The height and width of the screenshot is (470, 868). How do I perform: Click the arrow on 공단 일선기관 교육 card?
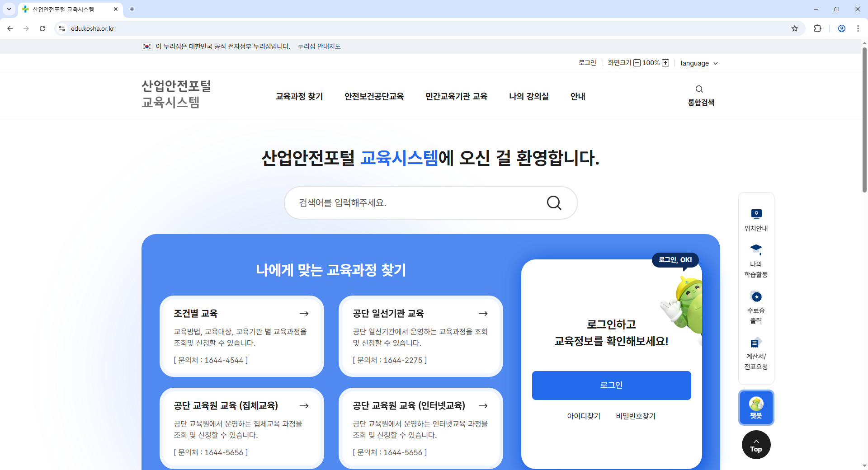tap(483, 314)
